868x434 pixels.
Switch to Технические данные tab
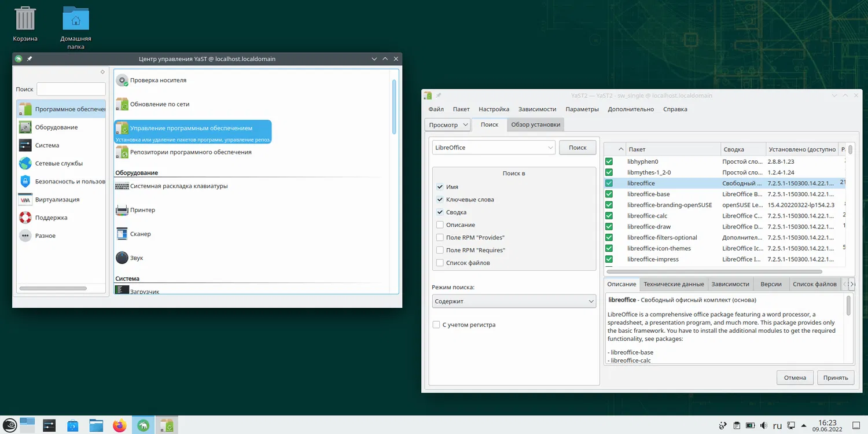pyautogui.click(x=674, y=284)
